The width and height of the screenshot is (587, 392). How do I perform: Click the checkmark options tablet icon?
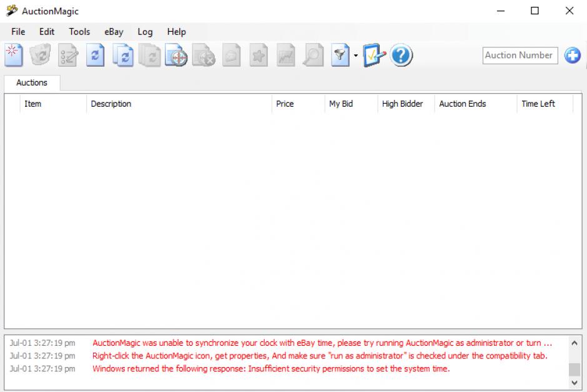(374, 56)
